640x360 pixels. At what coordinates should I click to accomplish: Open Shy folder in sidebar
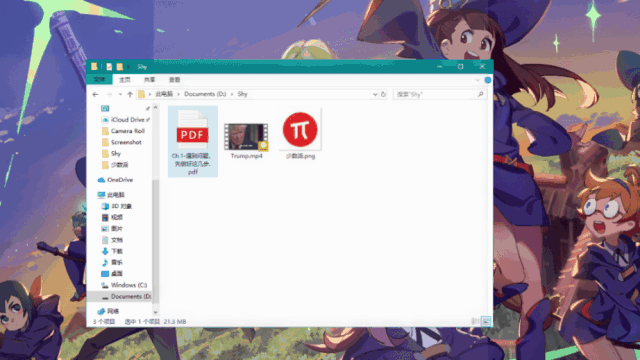116,153
